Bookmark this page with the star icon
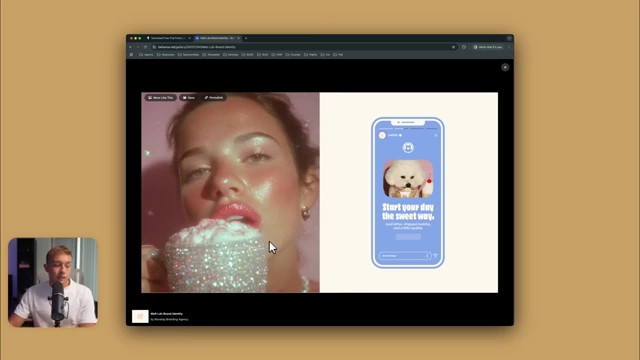 click(x=453, y=47)
